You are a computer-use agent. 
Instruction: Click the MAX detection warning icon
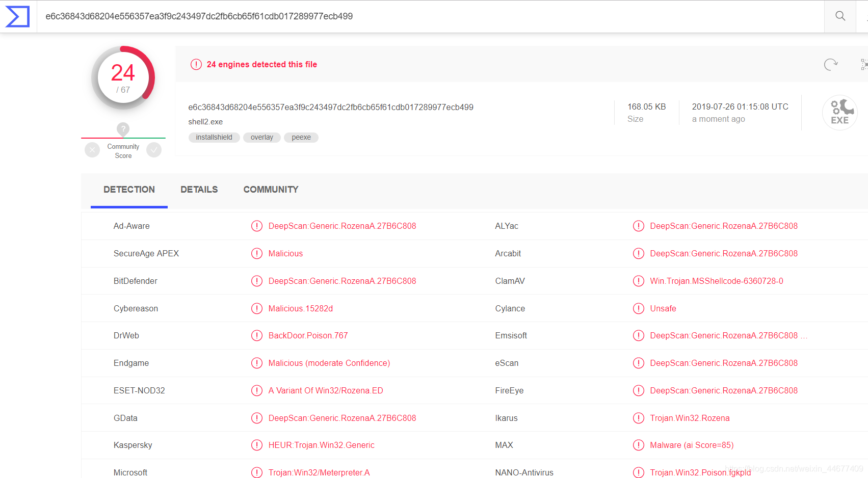(x=639, y=445)
